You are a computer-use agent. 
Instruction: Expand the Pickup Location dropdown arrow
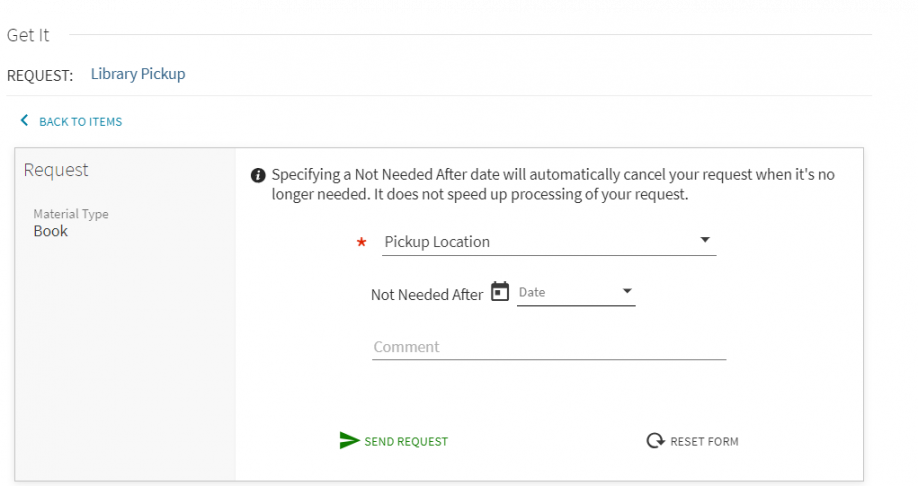[705, 239]
